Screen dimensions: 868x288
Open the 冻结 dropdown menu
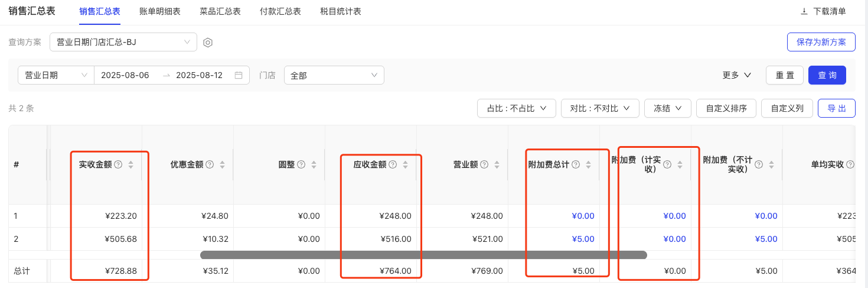tap(667, 108)
